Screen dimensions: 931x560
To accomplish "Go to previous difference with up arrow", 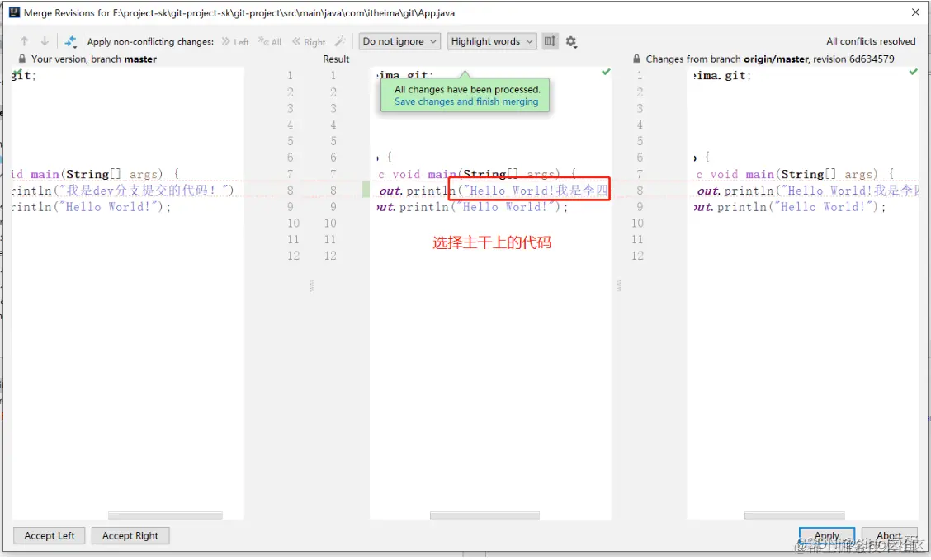I will pyautogui.click(x=24, y=41).
